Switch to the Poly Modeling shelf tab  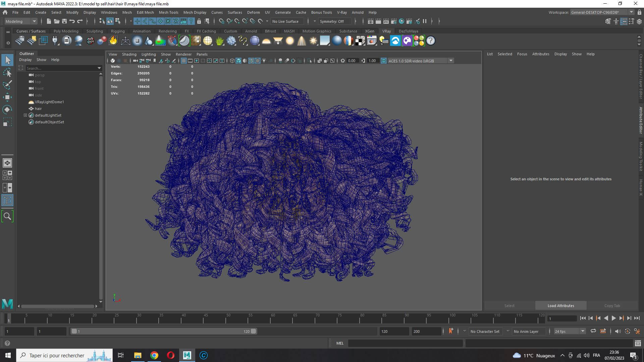coord(66,31)
